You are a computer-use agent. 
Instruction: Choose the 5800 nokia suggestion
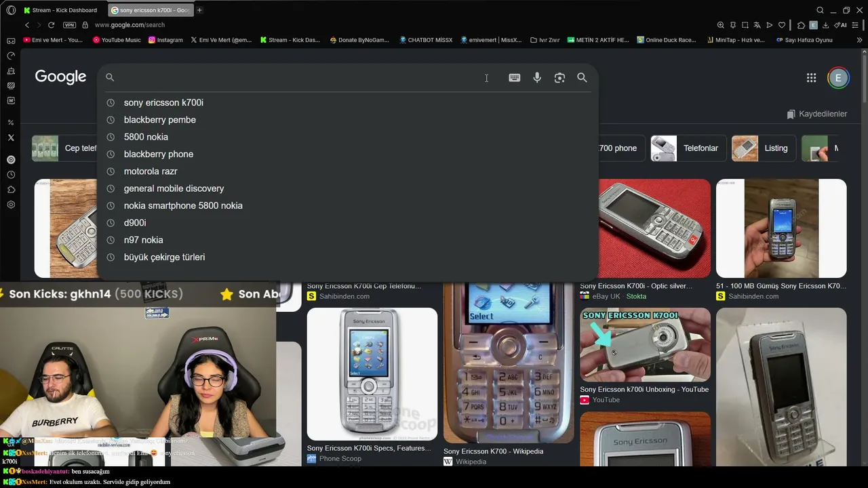pyautogui.click(x=347, y=137)
